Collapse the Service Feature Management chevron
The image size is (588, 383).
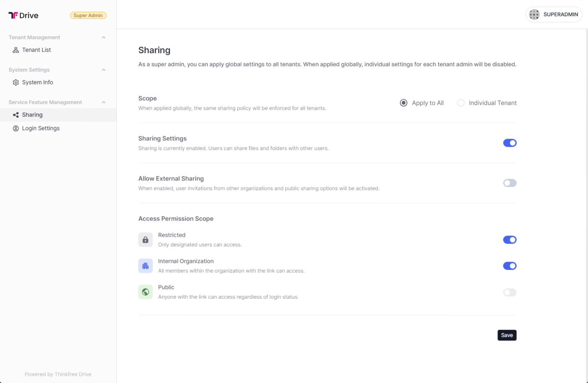(104, 102)
